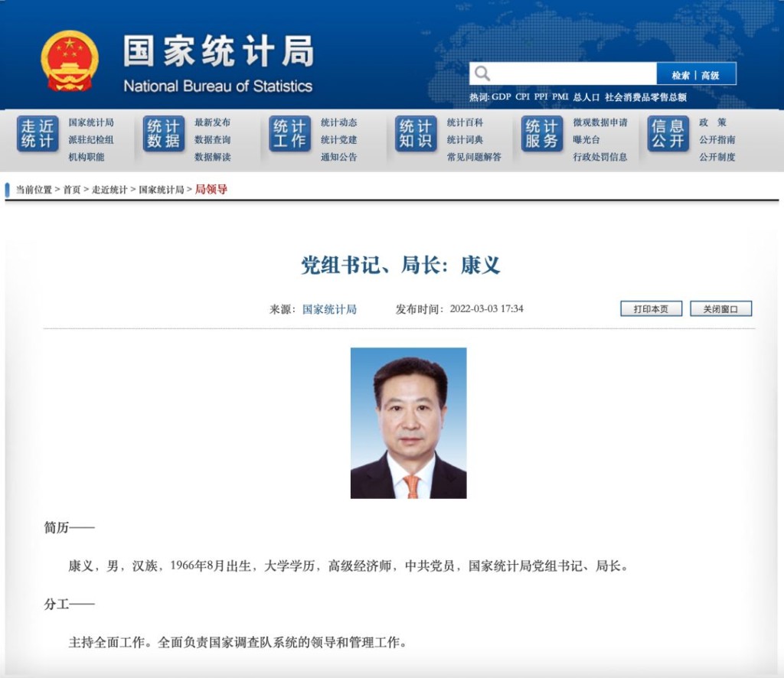The height and width of the screenshot is (678, 784).
Task: Click the 国家统计局 source link
Action: (x=329, y=309)
